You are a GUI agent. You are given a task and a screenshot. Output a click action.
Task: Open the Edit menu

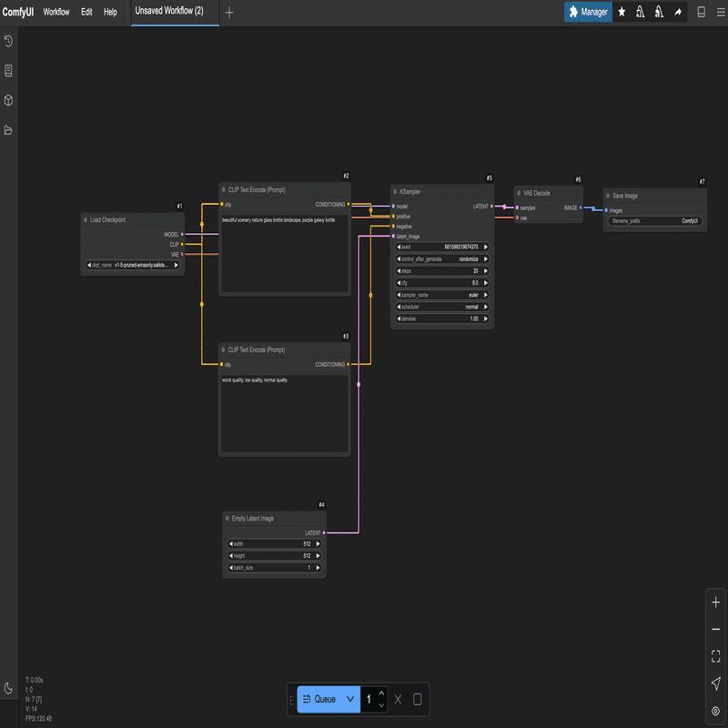86,12
